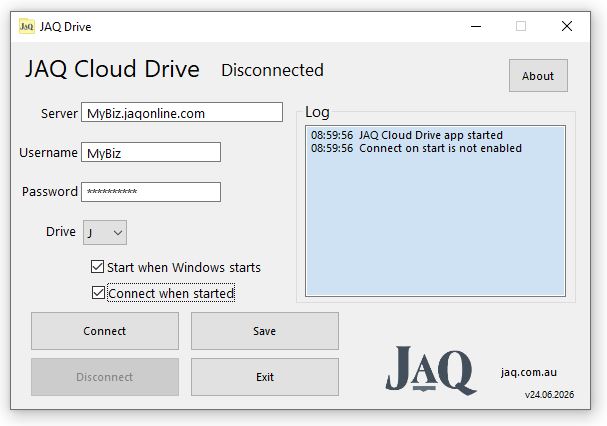Click the Drive combo box chevron arrow
The height and width of the screenshot is (426, 607).
click(x=118, y=233)
